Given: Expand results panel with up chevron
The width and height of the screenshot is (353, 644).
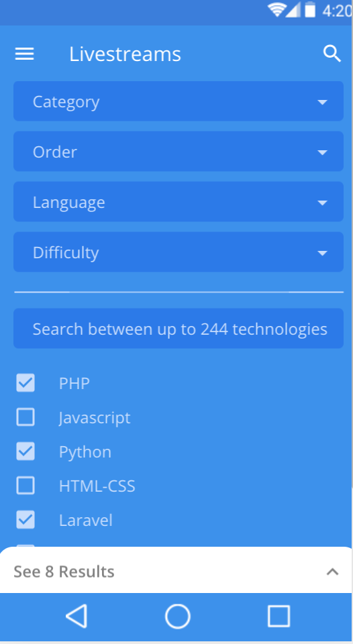Looking at the screenshot, I should [332, 572].
